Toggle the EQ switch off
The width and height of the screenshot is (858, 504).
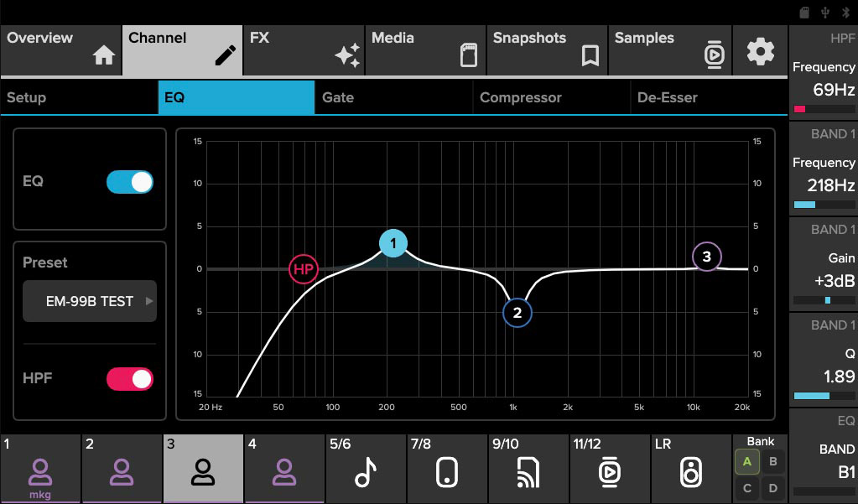(x=130, y=182)
